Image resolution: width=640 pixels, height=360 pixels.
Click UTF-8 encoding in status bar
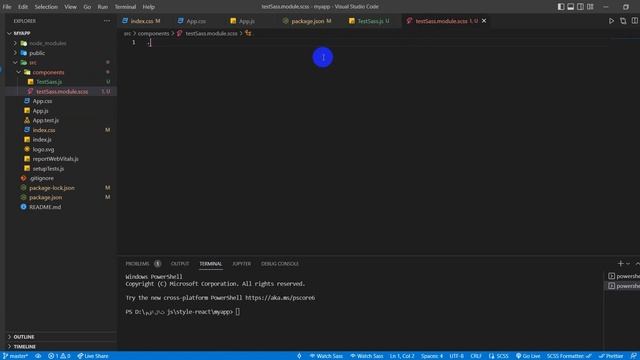coord(456,356)
